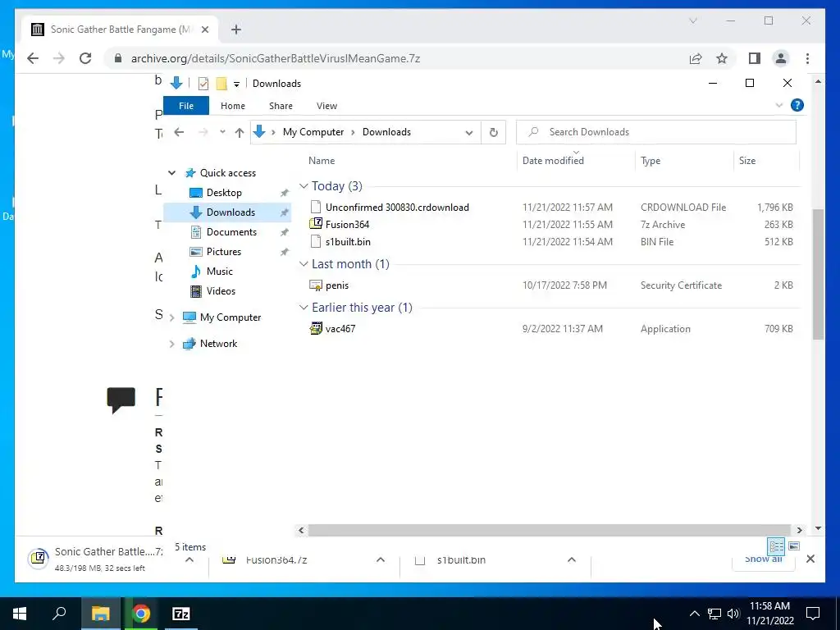Bookmark this page with star icon
Viewport: 840px width, 630px height.
722,58
